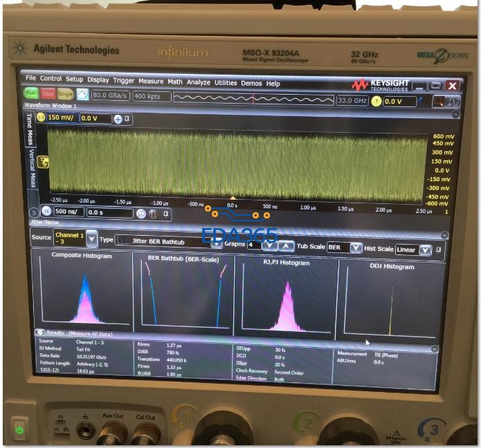Collapse Waveform Window 1 with the round arrow
The height and width of the screenshot is (448, 481).
pyautogui.click(x=455, y=114)
